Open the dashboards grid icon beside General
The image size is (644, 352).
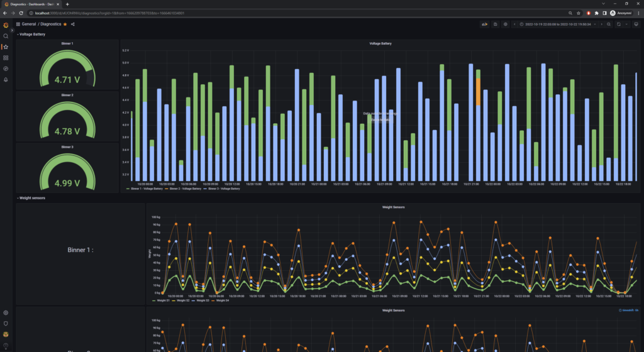[18, 25]
